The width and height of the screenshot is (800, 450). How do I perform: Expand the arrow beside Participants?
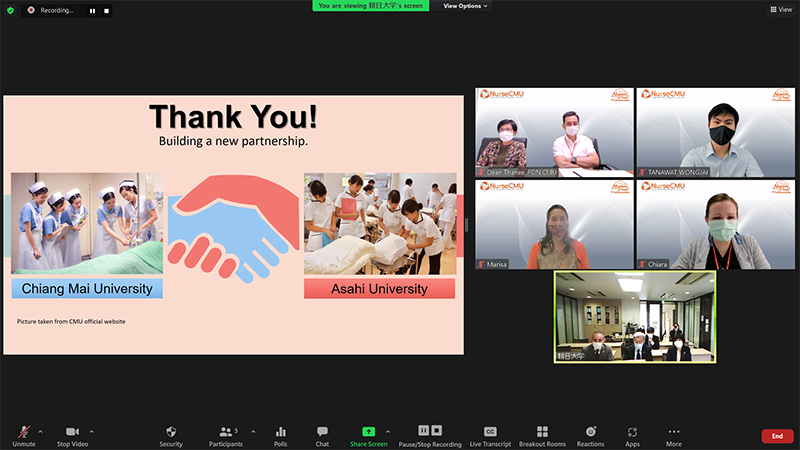point(253,432)
